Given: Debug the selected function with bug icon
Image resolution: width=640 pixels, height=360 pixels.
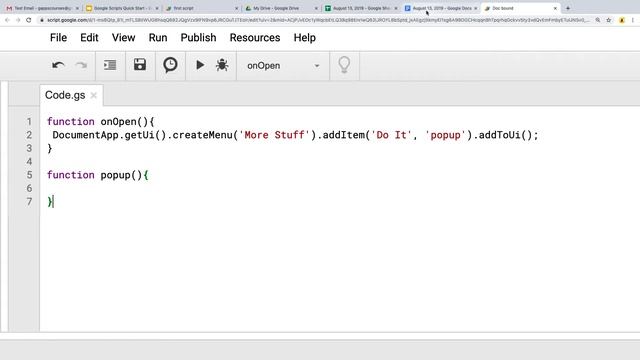Looking at the screenshot, I should point(222,65).
